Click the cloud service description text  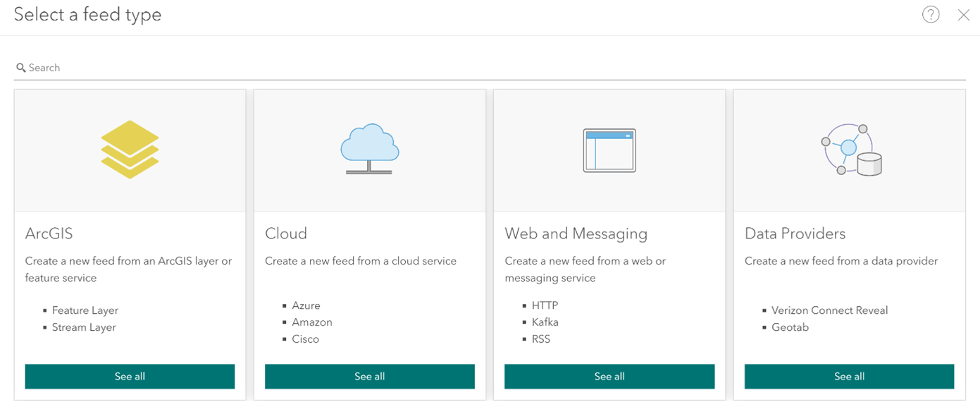tap(361, 261)
